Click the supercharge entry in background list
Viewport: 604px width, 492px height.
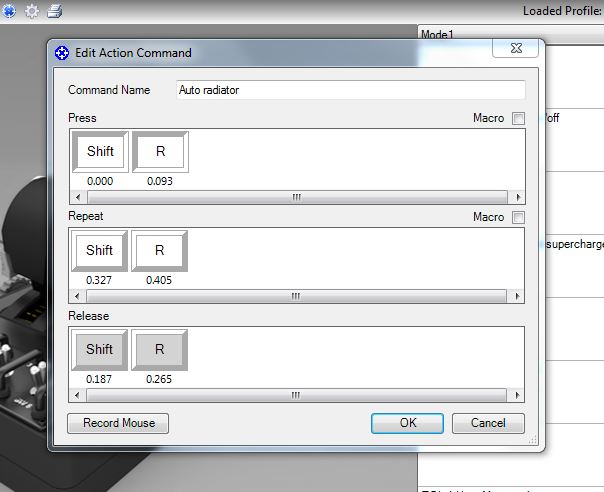(x=575, y=244)
